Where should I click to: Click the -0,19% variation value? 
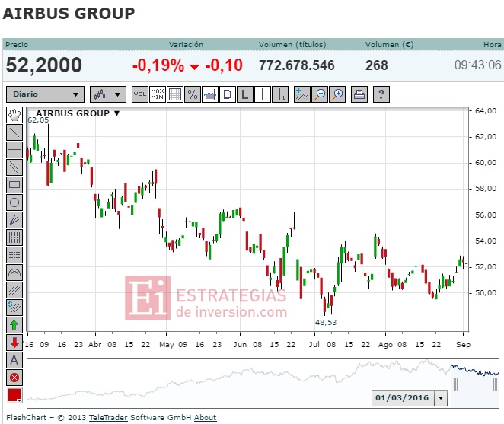pyautogui.click(x=158, y=65)
